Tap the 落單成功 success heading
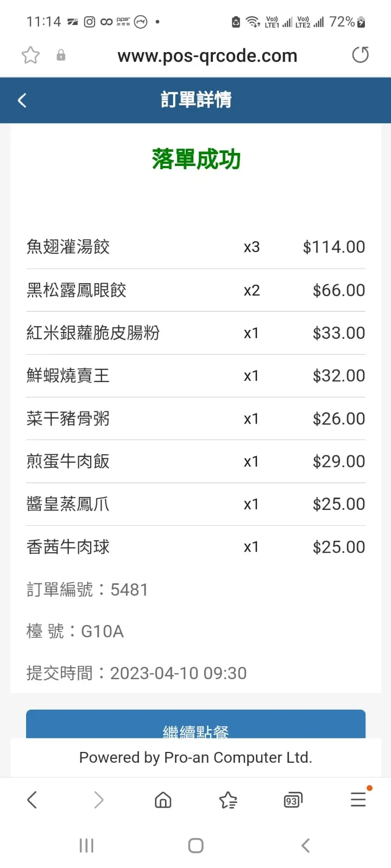The height and width of the screenshot is (868, 391). pyautogui.click(x=196, y=159)
